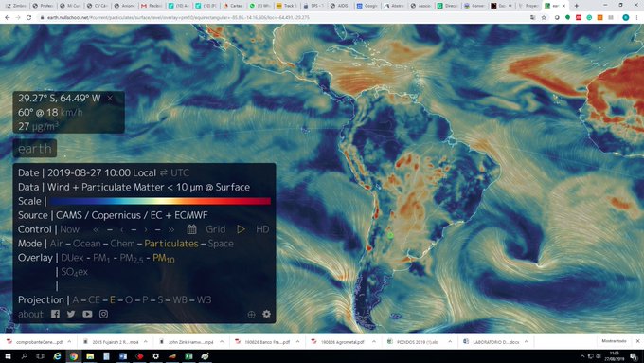Open the Twitter icon link
Image resolution: width=644 pixels, height=363 pixels.
[x=71, y=314]
